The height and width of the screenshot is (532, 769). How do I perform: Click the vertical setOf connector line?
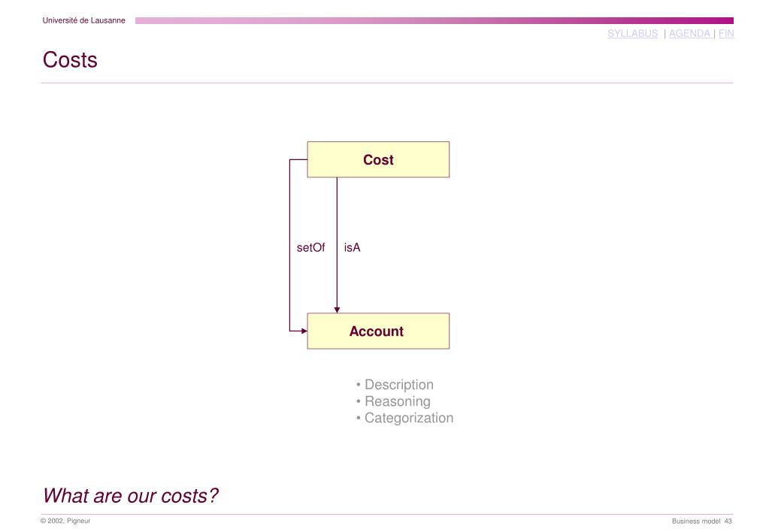tap(290, 245)
